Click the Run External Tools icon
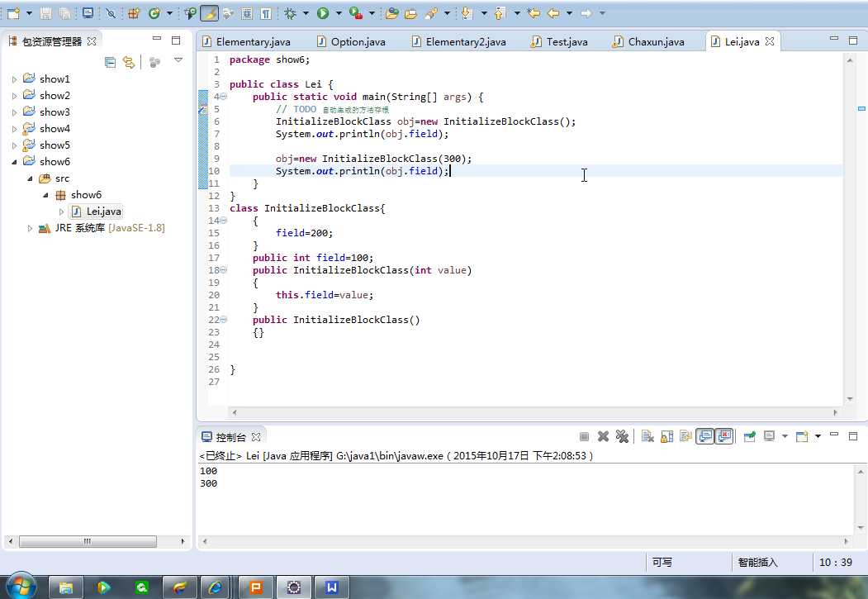 (x=356, y=13)
